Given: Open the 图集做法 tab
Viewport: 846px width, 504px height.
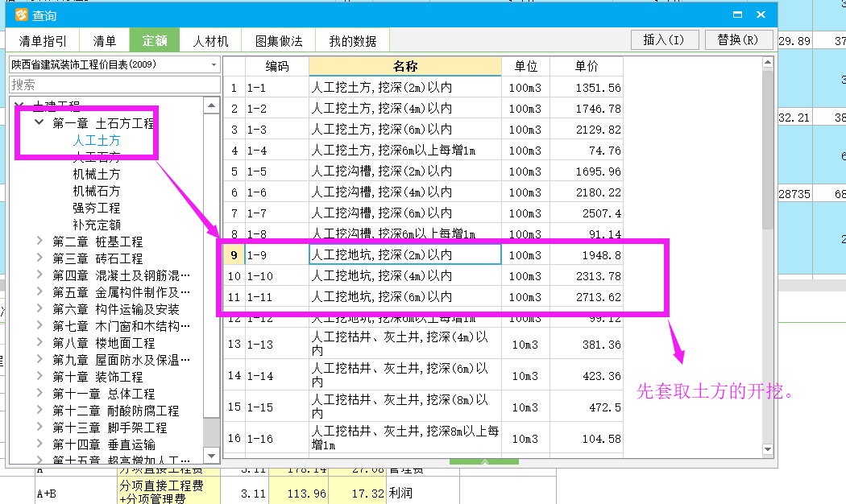Looking at the screenshot, I should click(279, 41).
